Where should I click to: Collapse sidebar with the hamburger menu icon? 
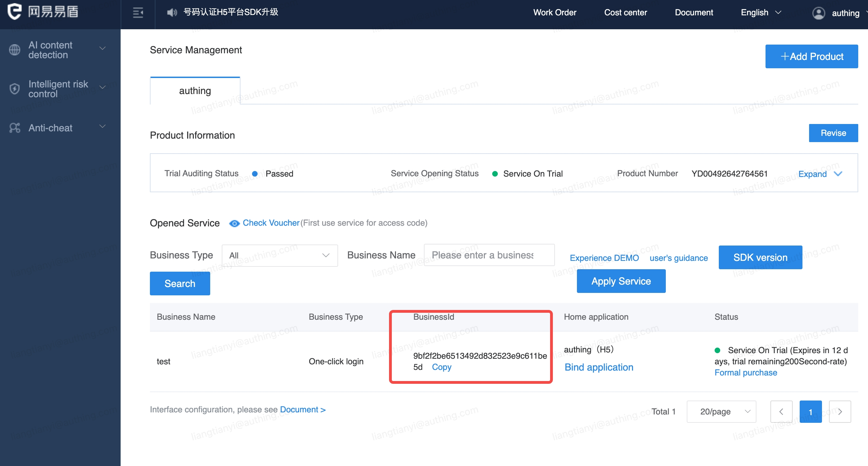tap(138, 13)
